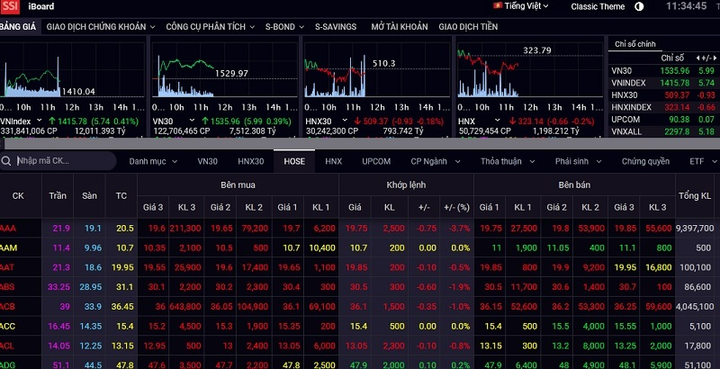Open the BẢNG GIÁ menu
The image size is (720, 369).
coord(17,27)
